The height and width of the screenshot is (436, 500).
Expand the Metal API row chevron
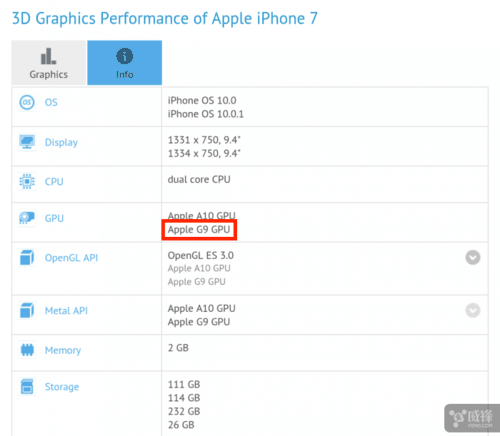click(x=473, y=310)
